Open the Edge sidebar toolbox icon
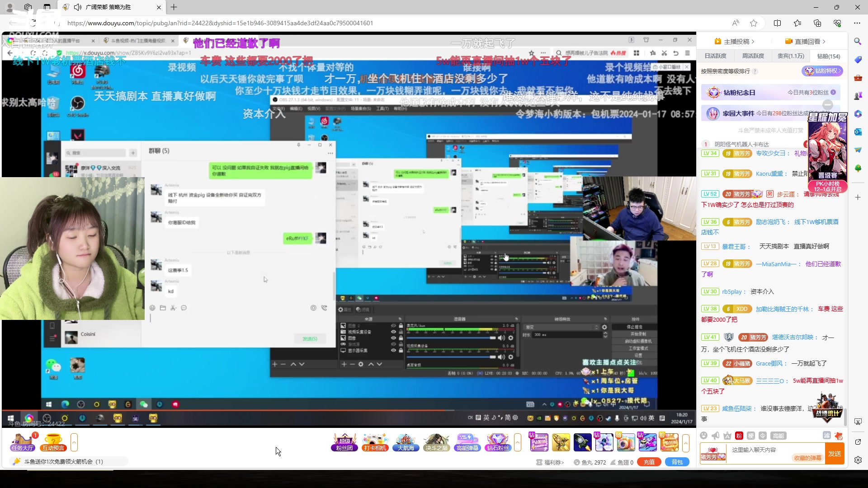The width and height of the screenshot is (868, 488). 858,78
